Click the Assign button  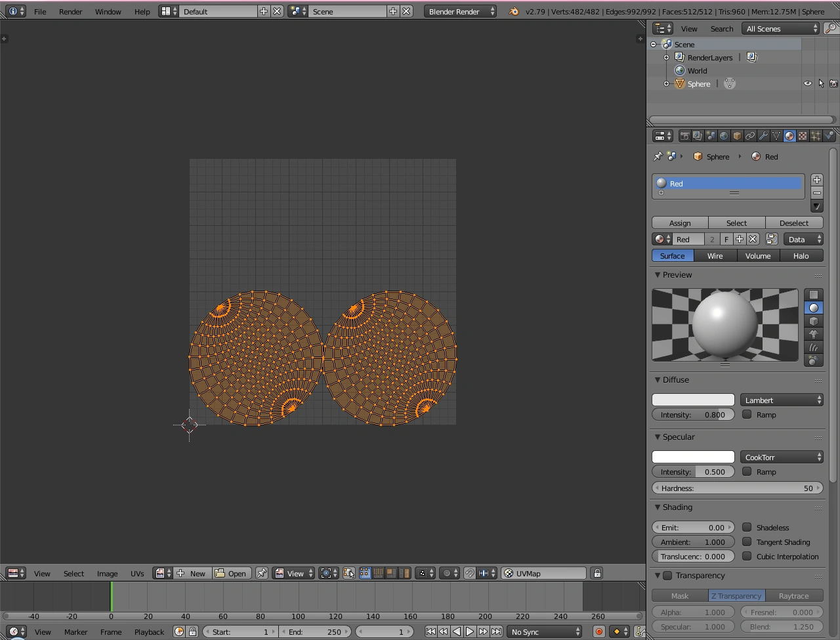click(x=680, y=223)
